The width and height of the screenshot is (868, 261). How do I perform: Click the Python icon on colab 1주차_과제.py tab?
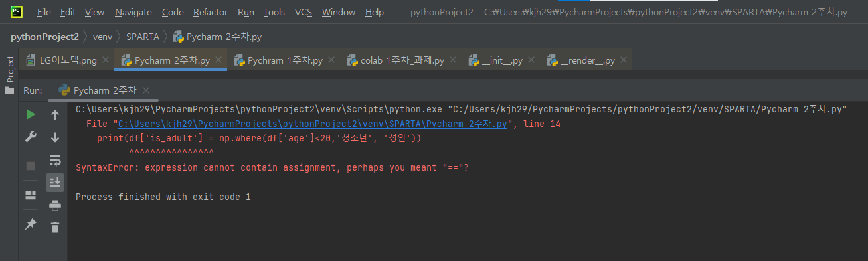(x=352, y=60)
